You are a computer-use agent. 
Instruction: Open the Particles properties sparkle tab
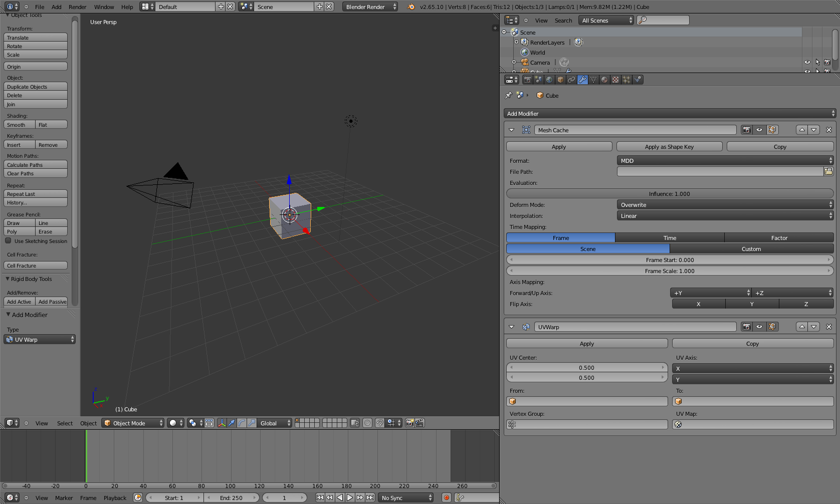pos(626,80)
